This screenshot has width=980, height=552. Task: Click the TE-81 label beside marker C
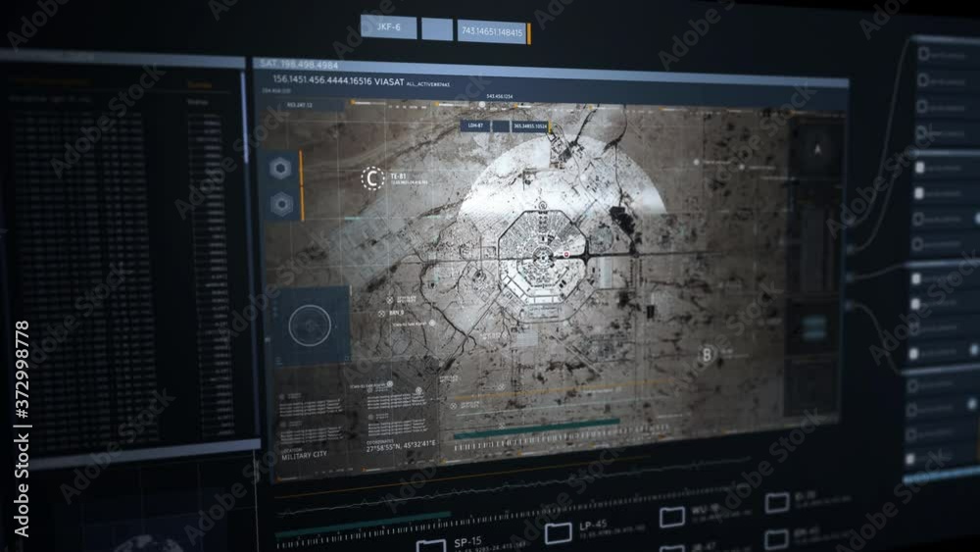coord(398,176)
